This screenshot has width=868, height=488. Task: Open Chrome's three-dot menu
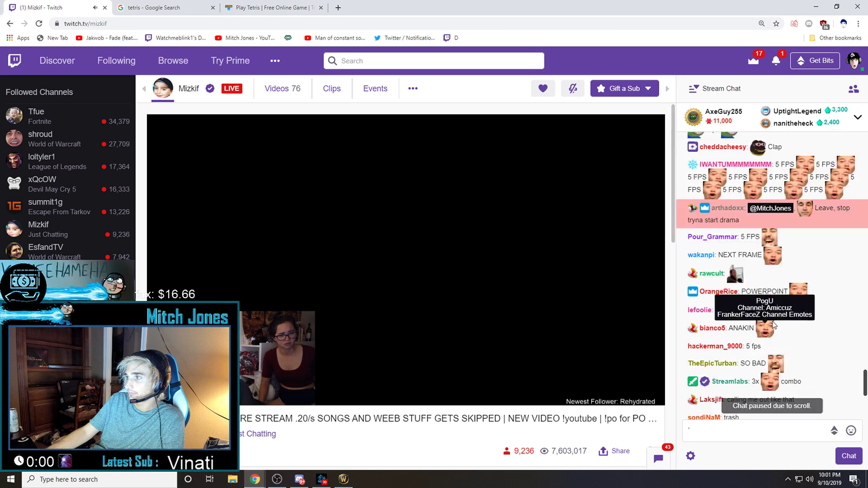858,23
